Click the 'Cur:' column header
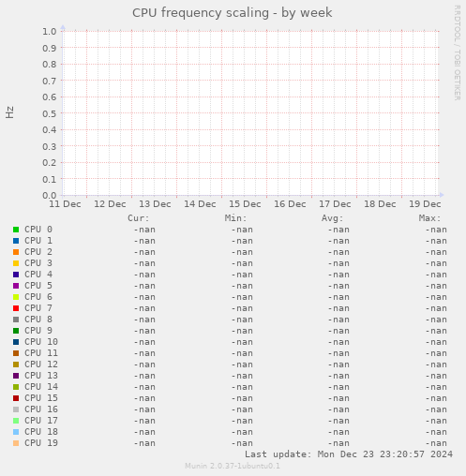 (139, 218)
